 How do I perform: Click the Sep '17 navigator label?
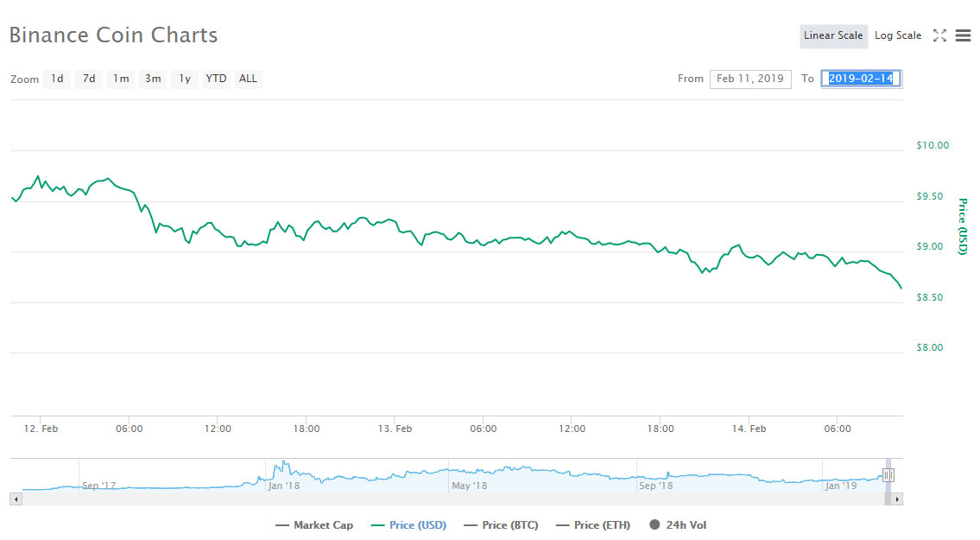pos(98,486)
